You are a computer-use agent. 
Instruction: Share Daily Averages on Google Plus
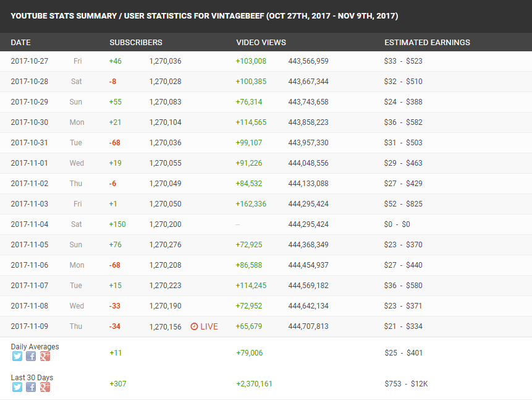click(45, 356)
